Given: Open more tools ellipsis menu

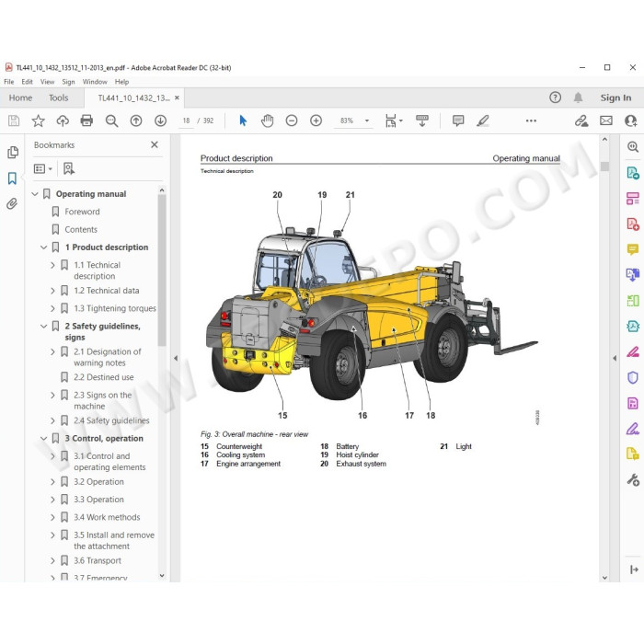Looking at the screenshot, I should [x=531, y=121].
